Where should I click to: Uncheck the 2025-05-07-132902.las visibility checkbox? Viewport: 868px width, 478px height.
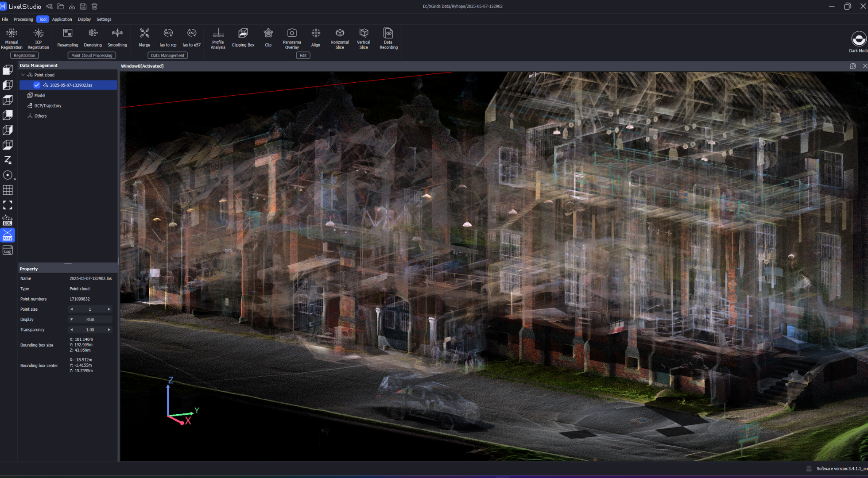pos(37,85)
